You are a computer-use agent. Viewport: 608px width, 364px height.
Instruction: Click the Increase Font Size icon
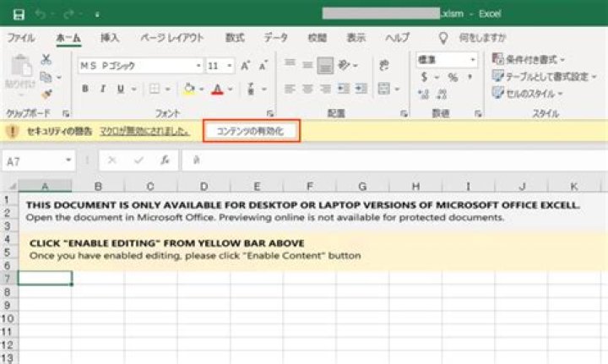click(x=245, y=66)
